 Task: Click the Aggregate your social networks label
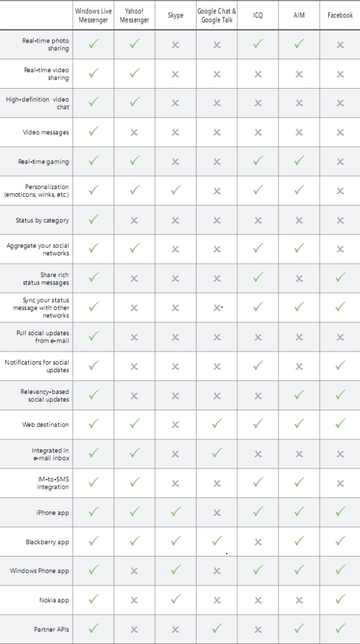[x=38, y=249]
